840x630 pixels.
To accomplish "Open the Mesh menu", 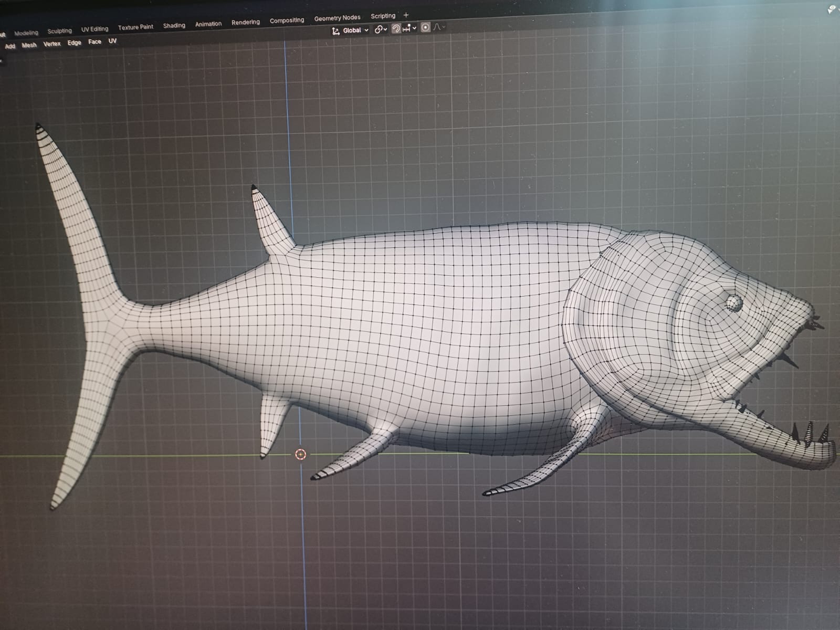I will (29, 45).
